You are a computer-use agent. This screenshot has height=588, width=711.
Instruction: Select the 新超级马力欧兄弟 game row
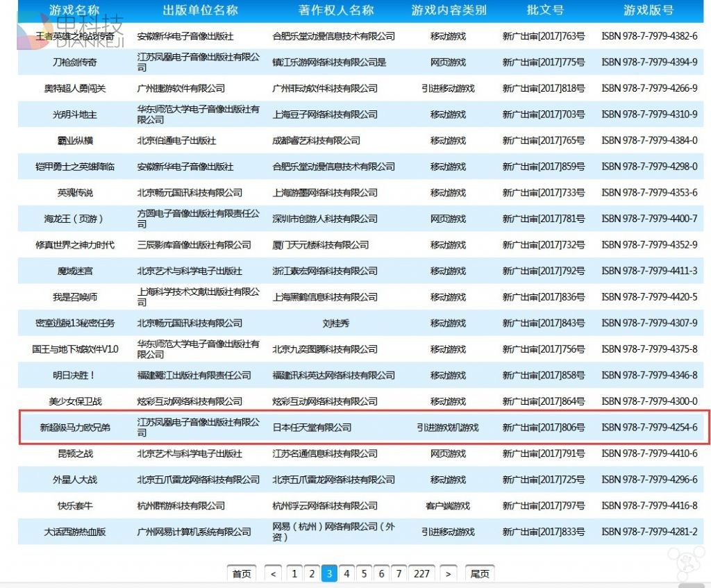pyautogui.click(x=75, y=428)
